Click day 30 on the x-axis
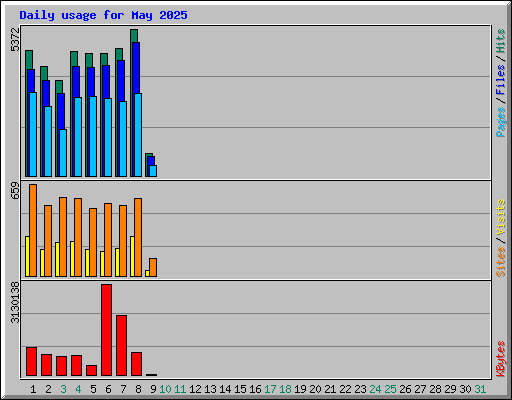Screen dimensions: 512x400 pos(465,389)
